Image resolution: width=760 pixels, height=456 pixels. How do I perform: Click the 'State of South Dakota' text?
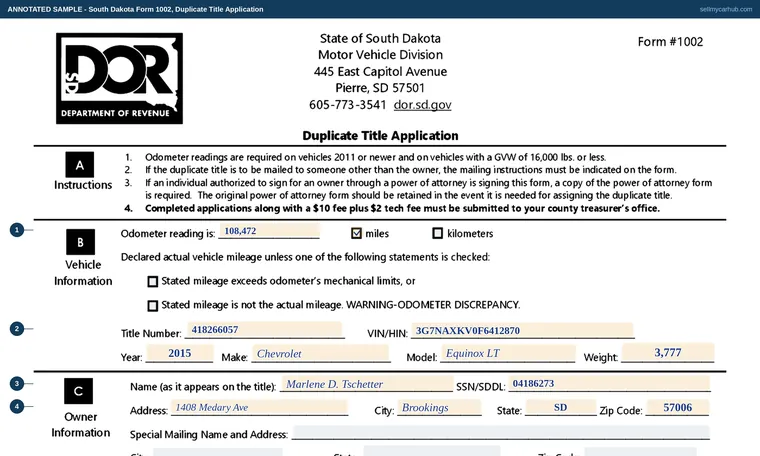(380, 38)
